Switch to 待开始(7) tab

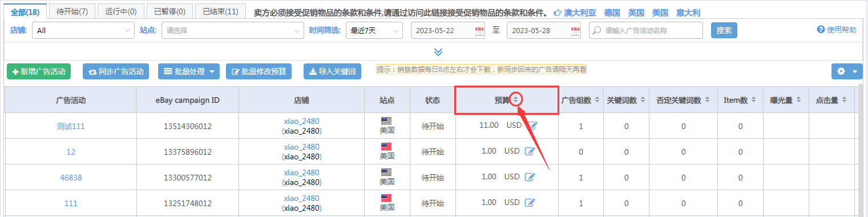pos(72,11)
